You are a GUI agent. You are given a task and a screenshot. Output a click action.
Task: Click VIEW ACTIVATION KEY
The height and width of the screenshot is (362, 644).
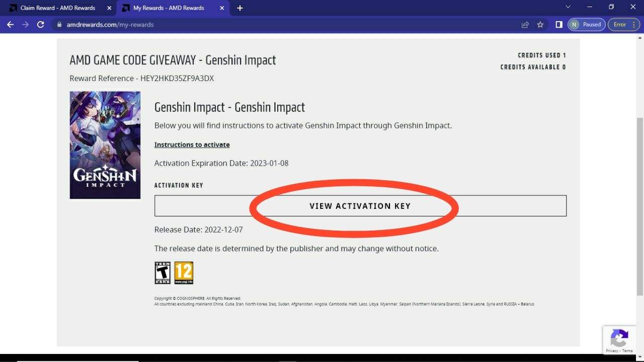point(360,205)
